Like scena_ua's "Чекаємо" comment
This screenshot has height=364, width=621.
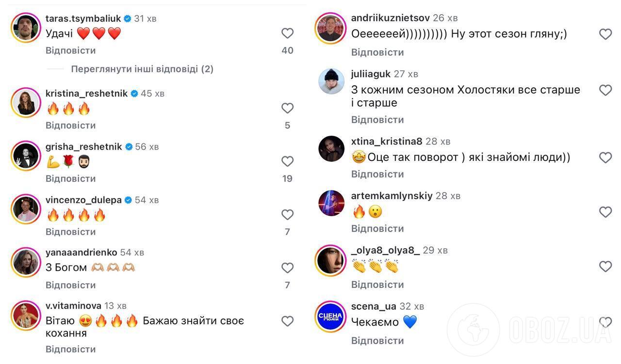[605, 321]
